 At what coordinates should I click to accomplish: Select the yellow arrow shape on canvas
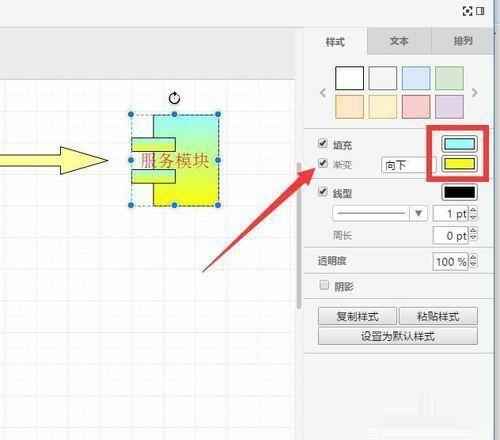53,160
